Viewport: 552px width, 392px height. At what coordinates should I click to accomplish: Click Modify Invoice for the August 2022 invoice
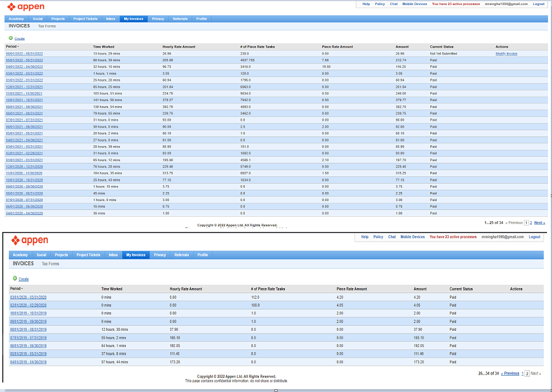tap(507, 53)
